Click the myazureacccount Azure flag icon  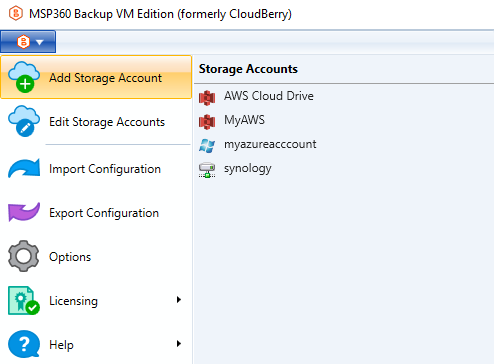tap(207, 146)
